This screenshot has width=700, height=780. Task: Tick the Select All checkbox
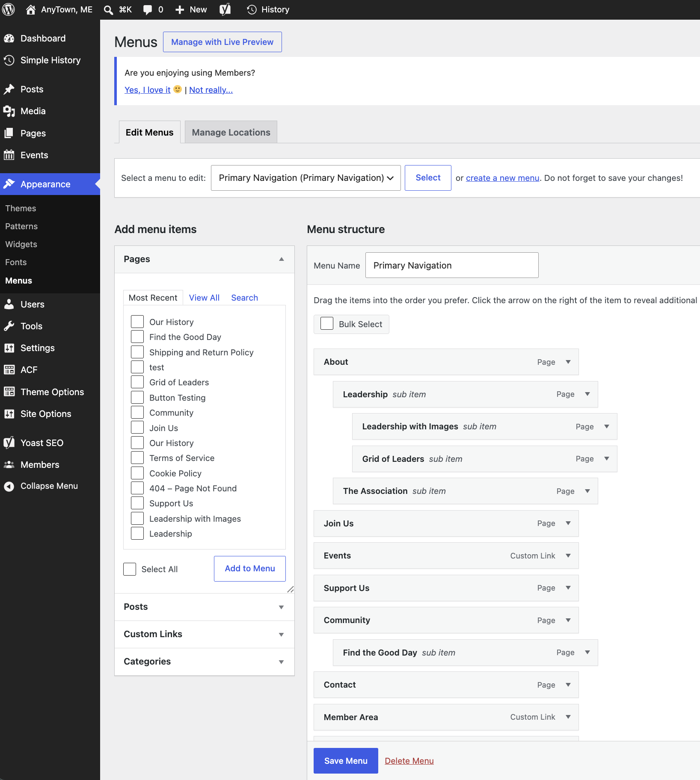130,569
